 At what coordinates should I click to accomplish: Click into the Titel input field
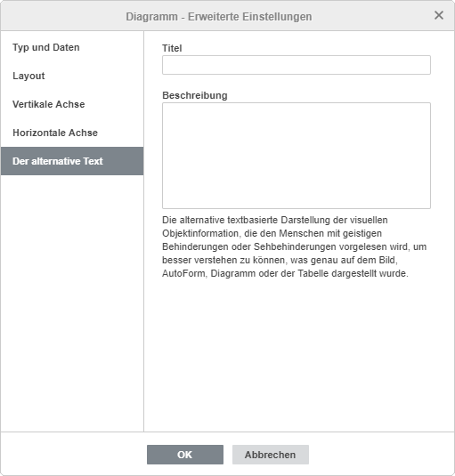(x=297, y=65)
